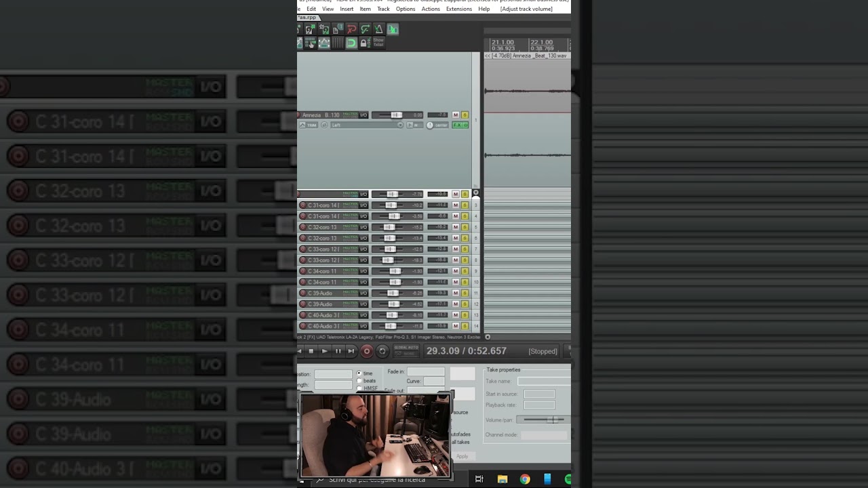Arm track 11 C 39-Audio for recording
Screen dimensions: 868x488
302,293
